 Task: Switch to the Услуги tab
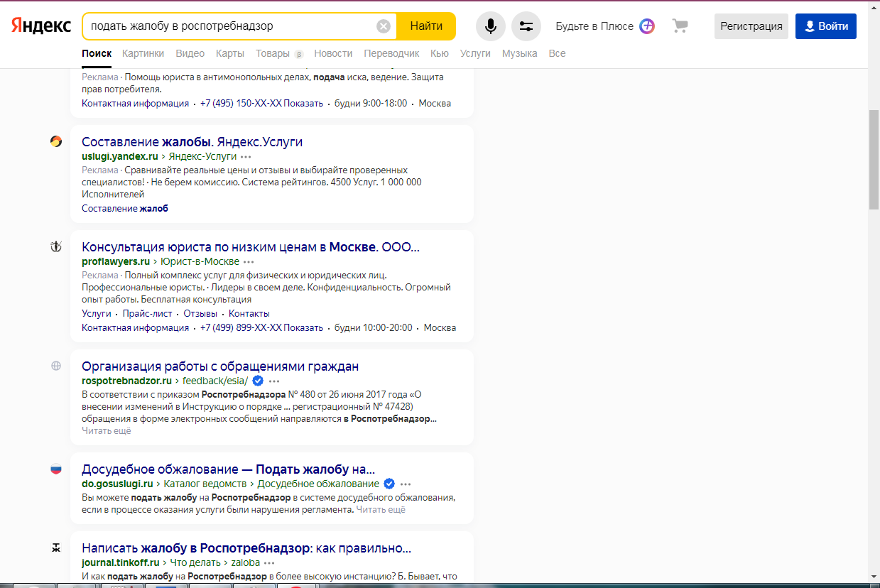click(475, 53)
